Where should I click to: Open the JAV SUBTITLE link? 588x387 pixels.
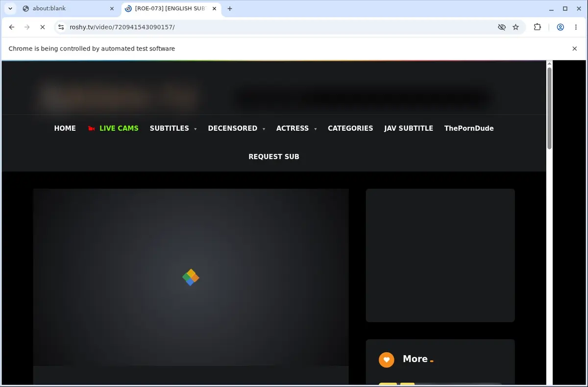point(409,128)
